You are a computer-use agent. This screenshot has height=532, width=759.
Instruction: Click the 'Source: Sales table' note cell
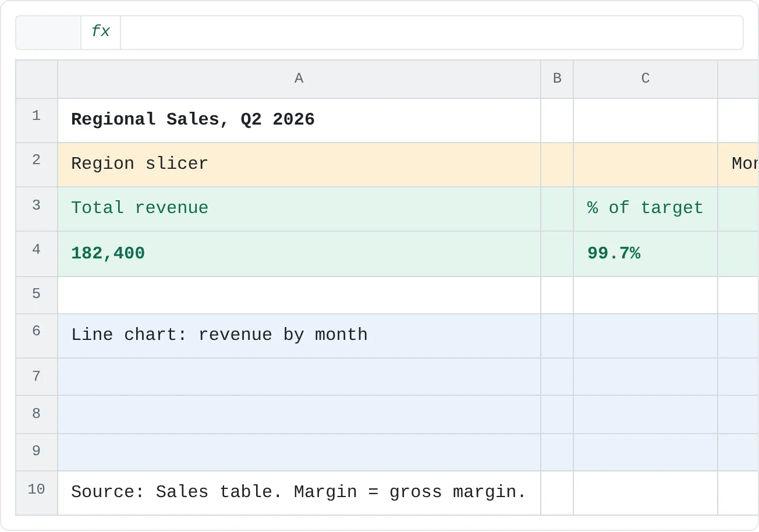point(299,493)
